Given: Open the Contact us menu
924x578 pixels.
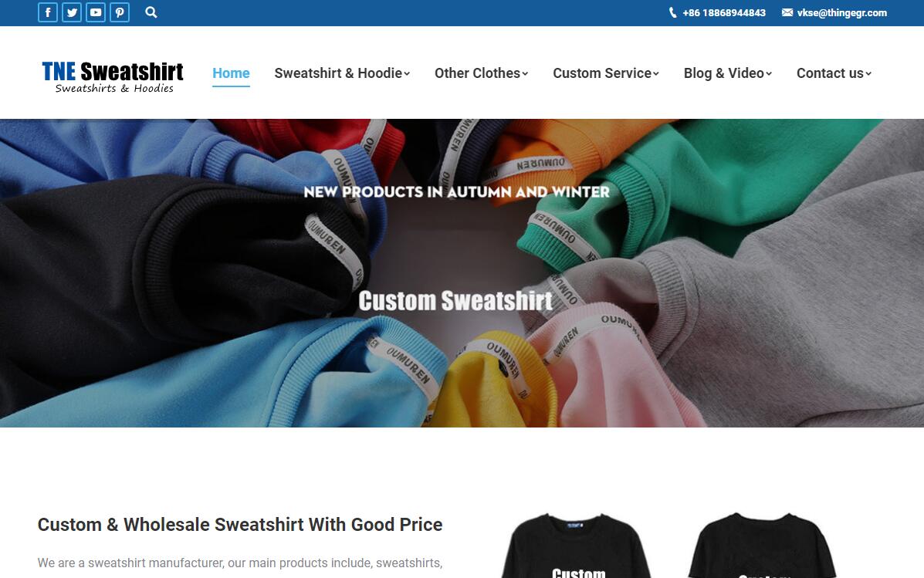Looking at the screenshot, I should tap(834, 73).
